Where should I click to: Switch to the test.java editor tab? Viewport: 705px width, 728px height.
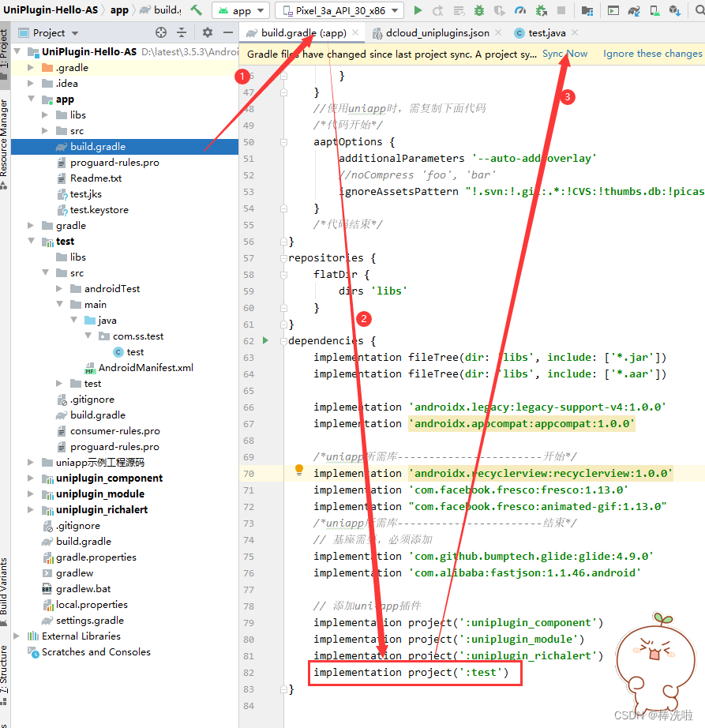point(546,33)
